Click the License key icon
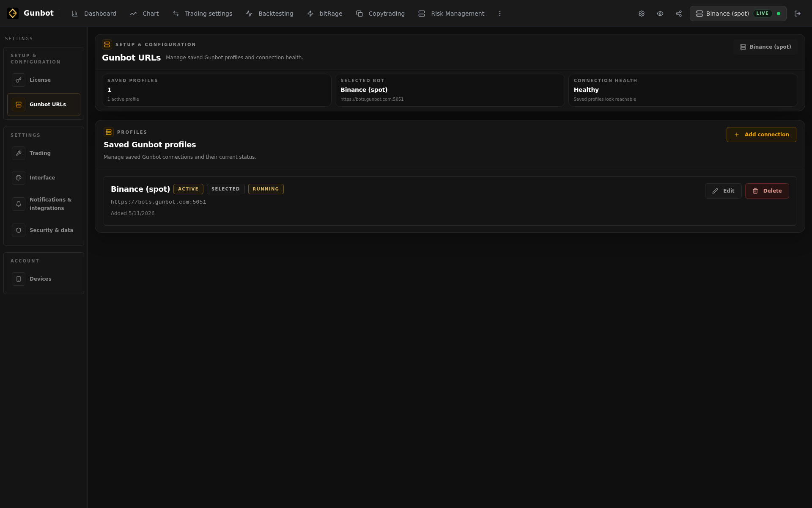Screen dimensions: 812x508 [x=19, y=80]
